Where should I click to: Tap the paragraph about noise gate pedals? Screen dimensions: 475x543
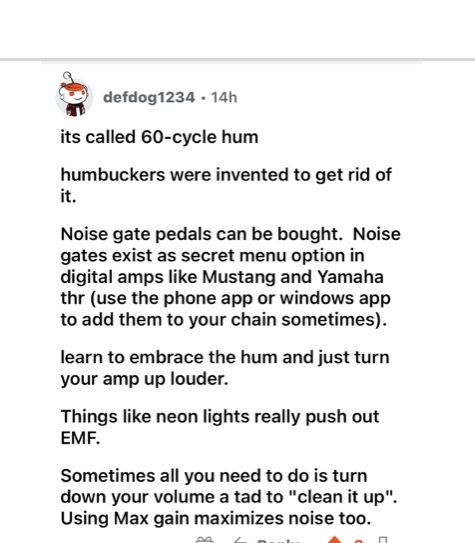click(x=231, y=277)
